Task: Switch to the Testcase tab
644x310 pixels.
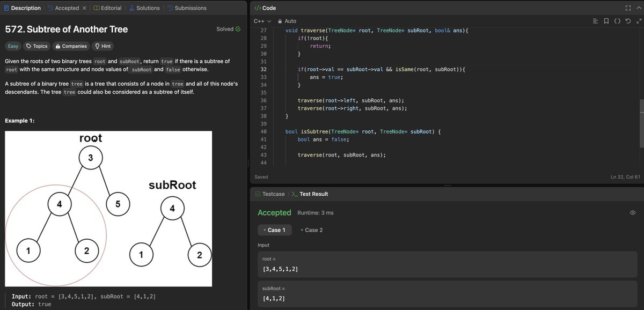Action: coord(269,194)
